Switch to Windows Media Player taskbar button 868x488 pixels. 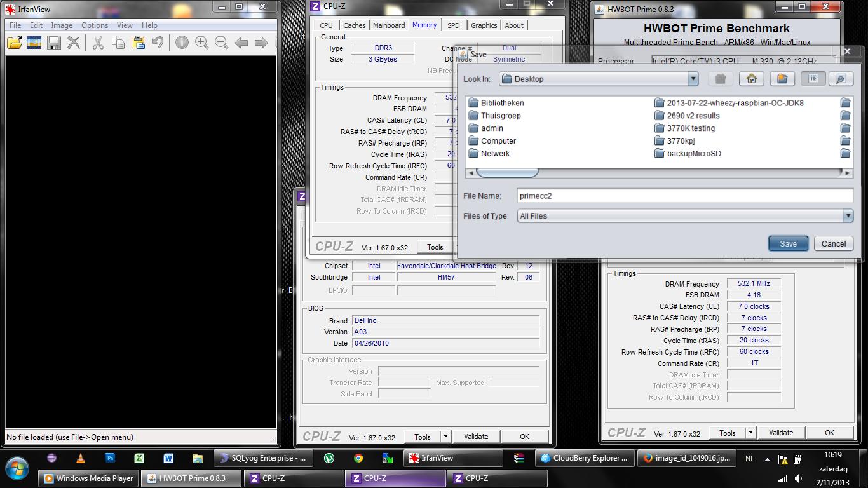pos(89,478)
